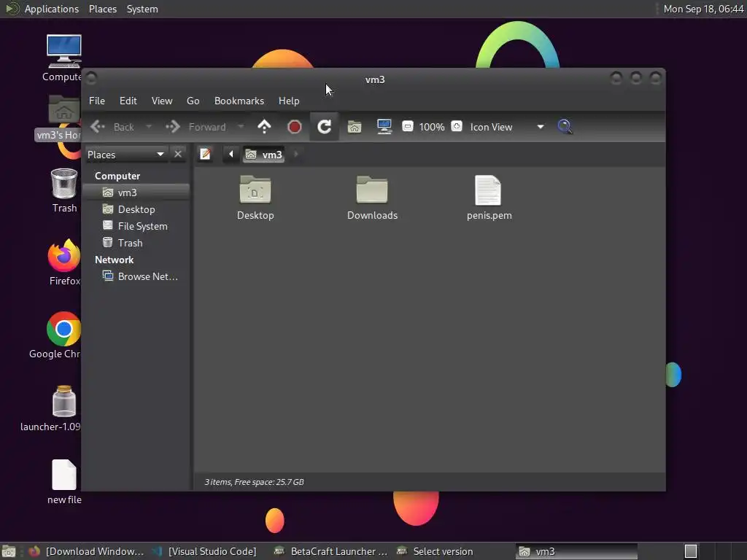Viewport: 747px width, 560px height.
Task: Open the Places sidebar dropdown
Action: 126,155
